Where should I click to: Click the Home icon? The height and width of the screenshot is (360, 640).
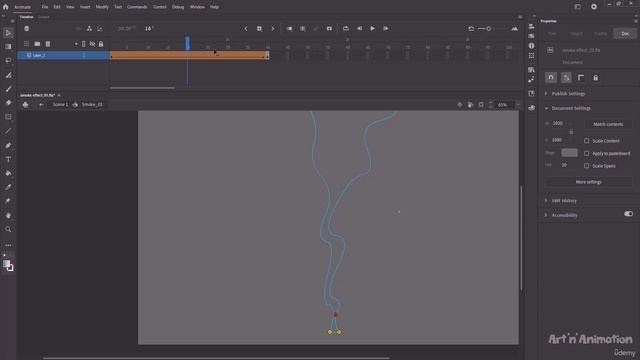(5, 7)
